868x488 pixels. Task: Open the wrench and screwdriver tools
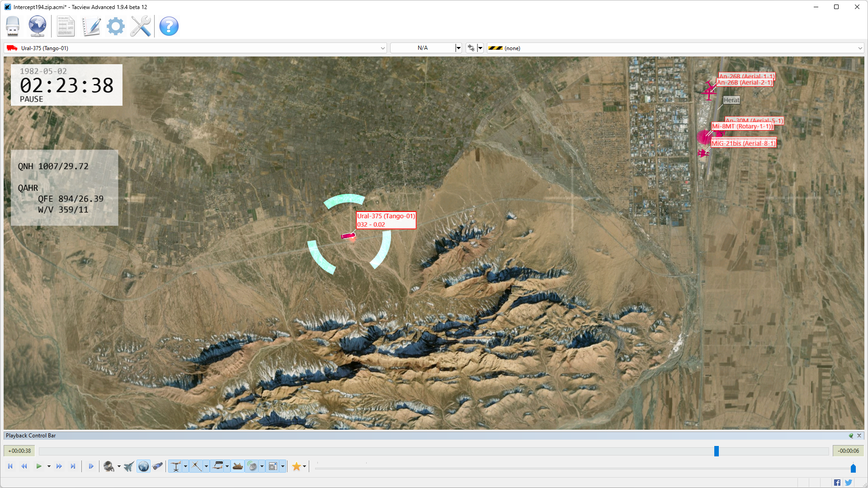pyautogui.click(x=141, y=26)
